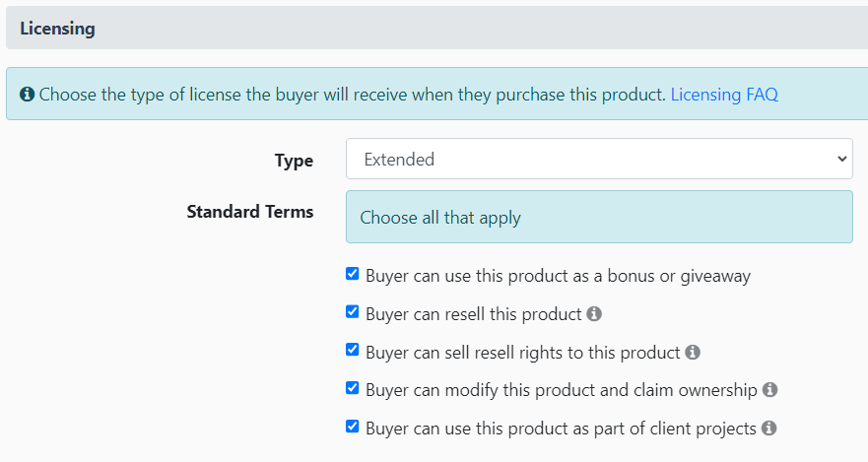868x462 pixels.
Task: Click the 'Buyer can sell resell rights' label text
Action: (522, 352)
